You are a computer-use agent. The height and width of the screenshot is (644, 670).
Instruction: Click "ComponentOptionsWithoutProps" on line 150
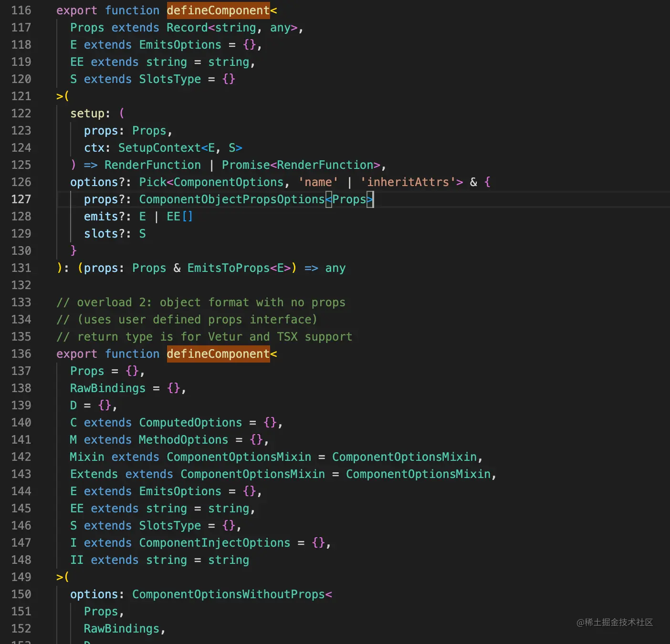pos(229,594)
